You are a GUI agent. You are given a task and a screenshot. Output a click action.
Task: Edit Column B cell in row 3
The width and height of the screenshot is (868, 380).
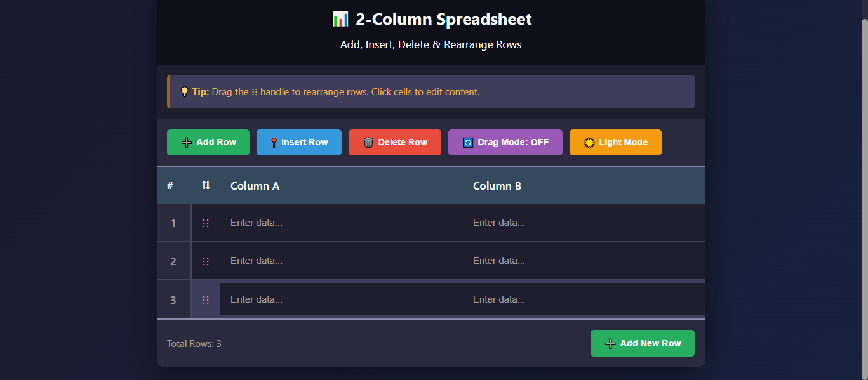coord(584,299)
